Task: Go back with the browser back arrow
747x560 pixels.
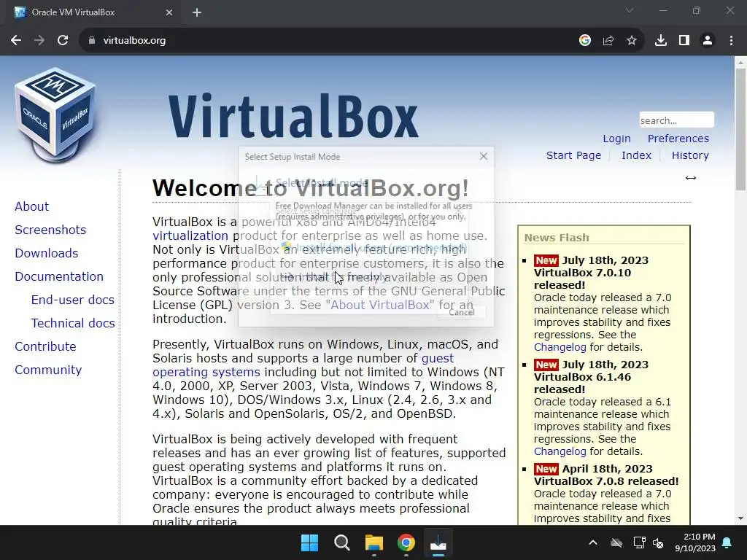Action: (16, 41)
